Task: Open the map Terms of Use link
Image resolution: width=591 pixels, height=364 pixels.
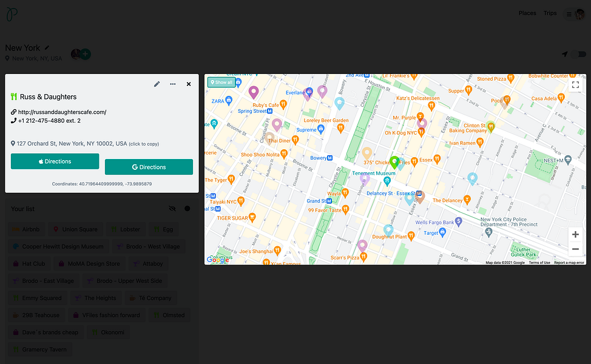Action: click(539, 263)
